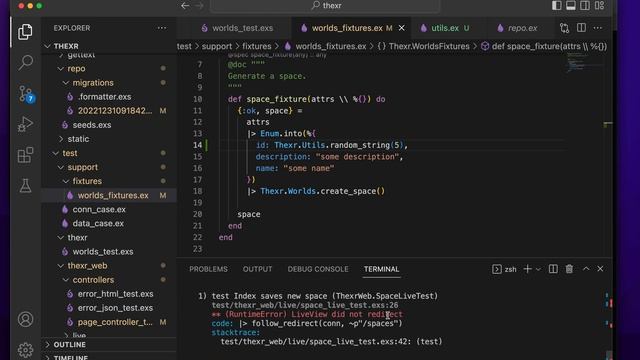Go back with navigation arrow

click(185, 6)
